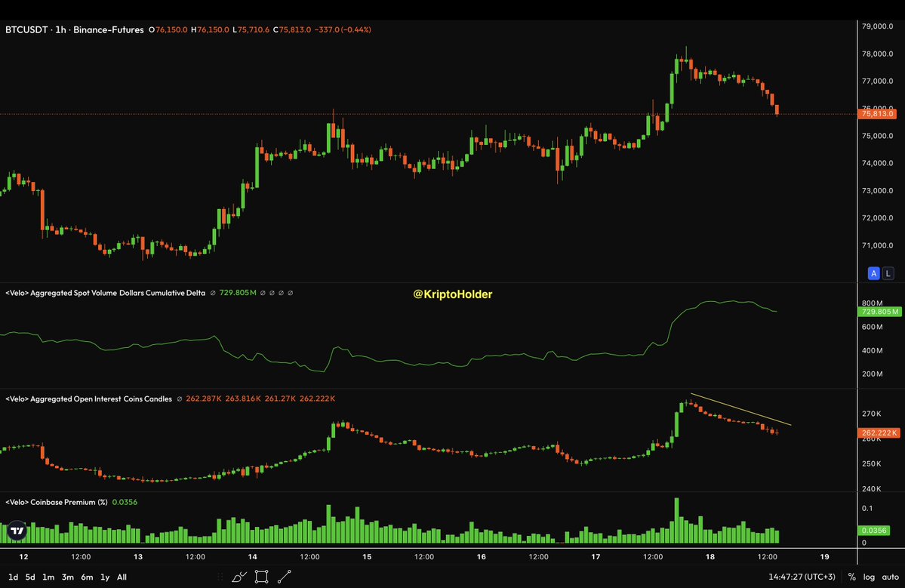Click the 73,000.0 price axis label
This screenshot has width=905, height=588.
pyautogui.click(x=877, y=190)
